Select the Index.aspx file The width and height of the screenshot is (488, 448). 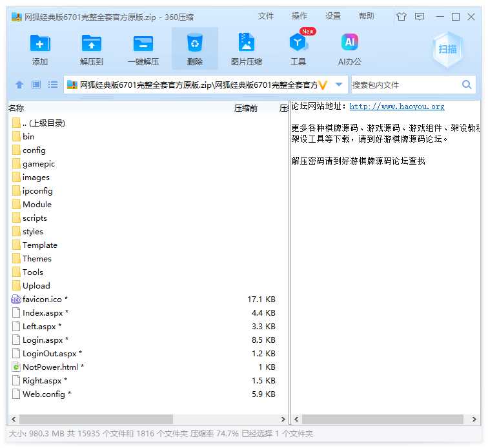coord(40,313)
